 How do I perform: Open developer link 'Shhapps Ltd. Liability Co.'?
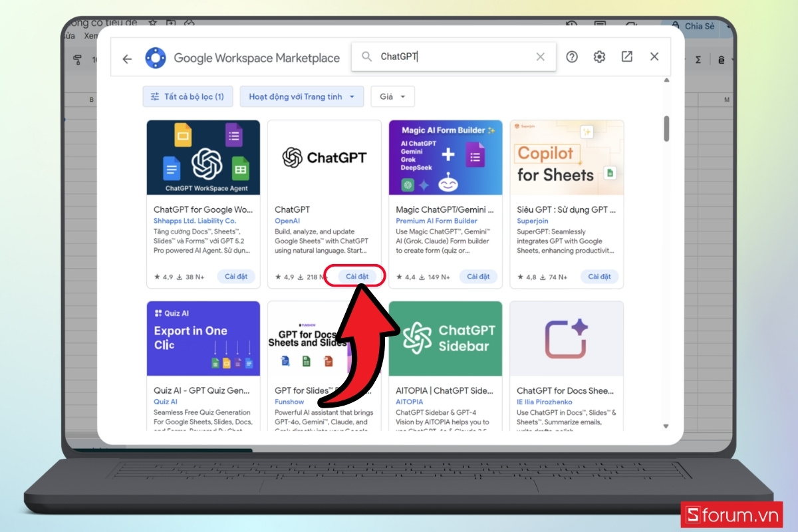click(195, 221)
